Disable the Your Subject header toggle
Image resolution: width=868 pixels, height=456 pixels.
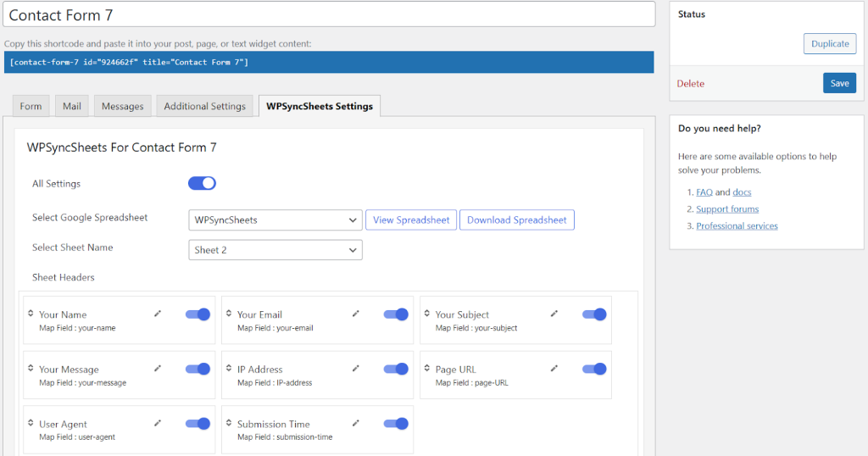click(594, 314)
